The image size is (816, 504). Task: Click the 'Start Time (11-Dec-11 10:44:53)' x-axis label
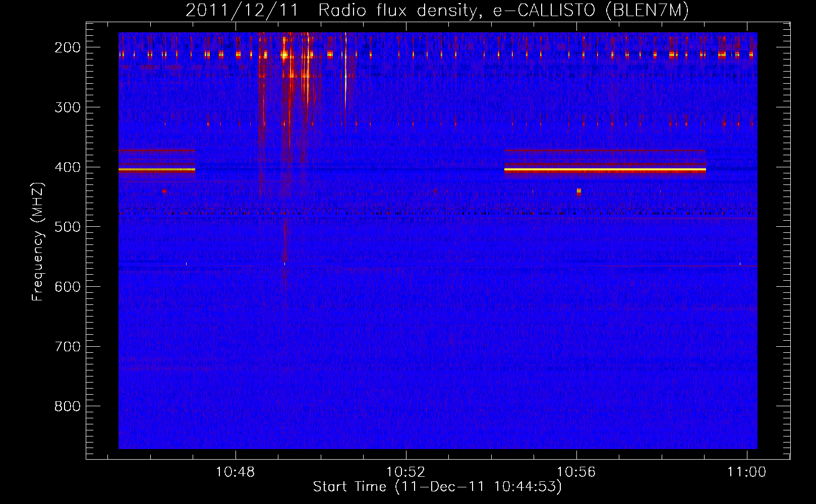[x=437, y=487]
